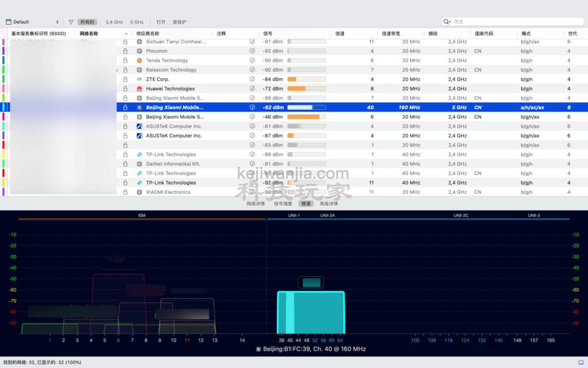Open the 高级详情 tab

coord(329,204)
